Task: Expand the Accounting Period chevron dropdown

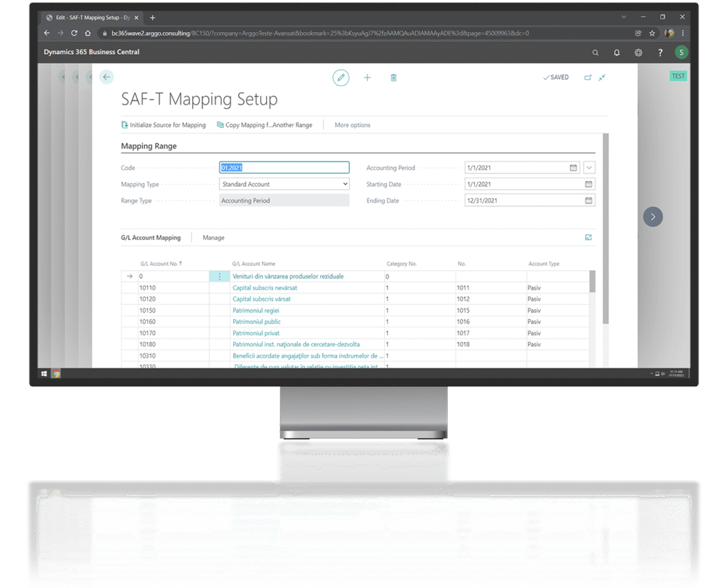Action: [589, 168]
